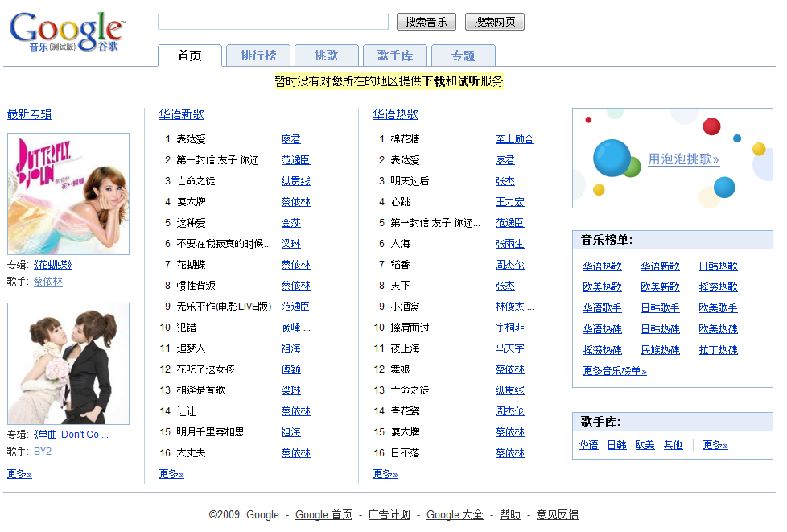Click song title 明天过后
Screen dimensions: 787x532
coord(410,180)
